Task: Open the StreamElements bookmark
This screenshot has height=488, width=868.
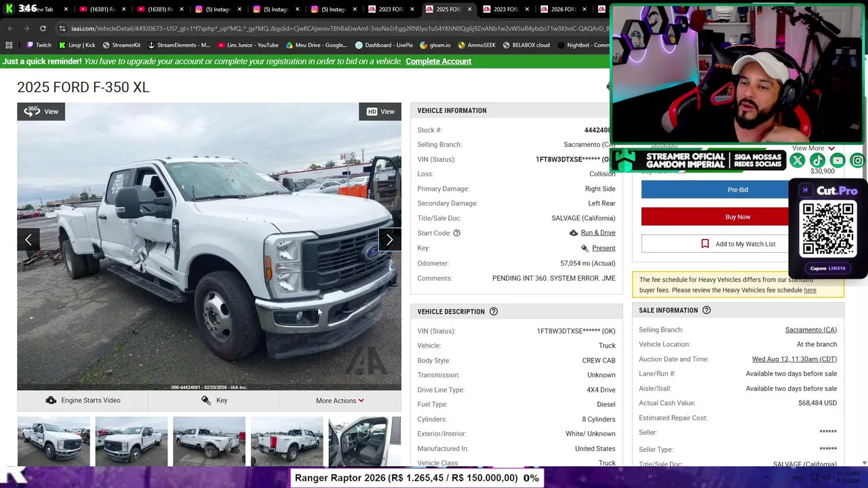Action: 178,45
